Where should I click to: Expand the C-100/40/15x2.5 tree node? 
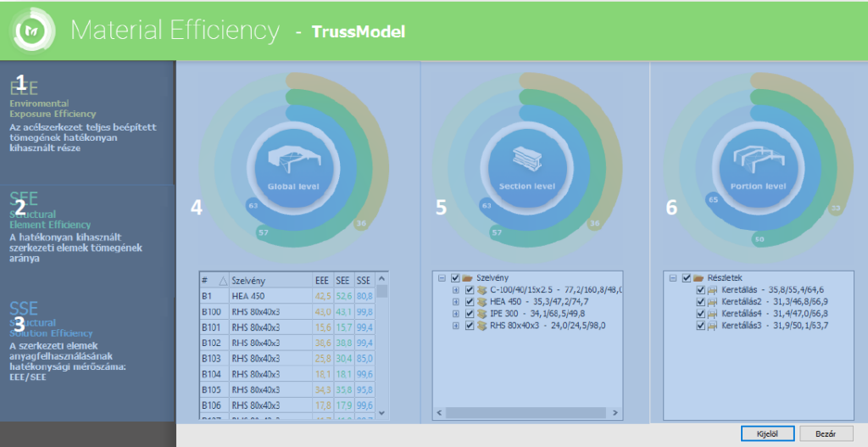point(455,290)
